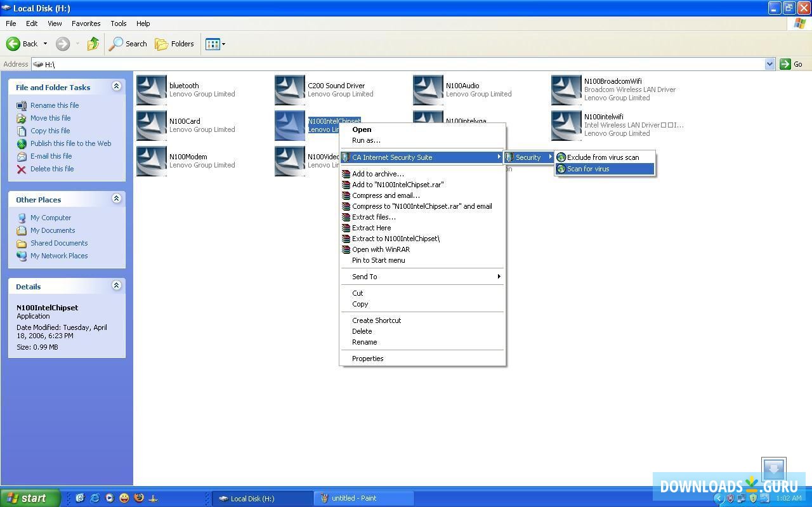Click Rename this file link
812x507 pixels.
pyautogui.click(x=55, y=105)
